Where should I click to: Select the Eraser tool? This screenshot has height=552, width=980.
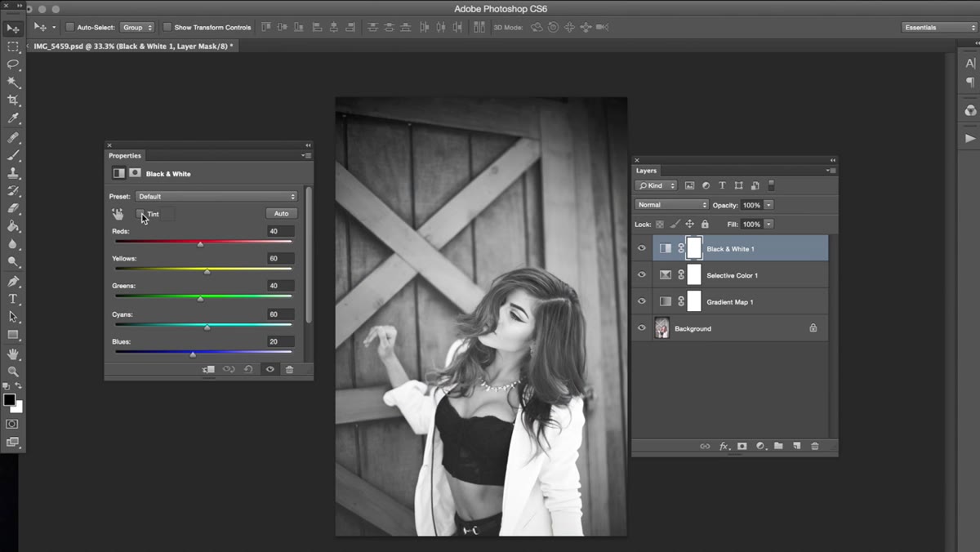point(13,209)
